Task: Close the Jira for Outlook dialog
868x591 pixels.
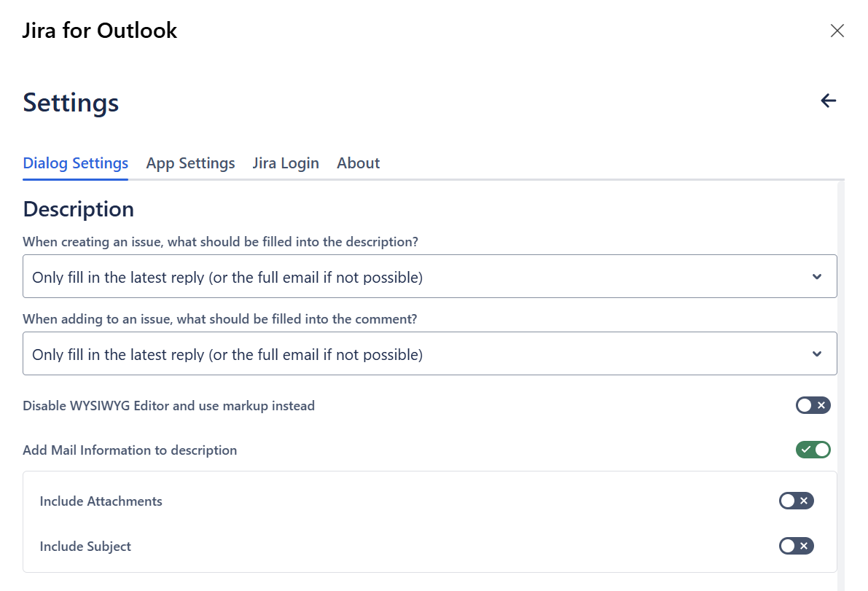Action: [837, 31]
